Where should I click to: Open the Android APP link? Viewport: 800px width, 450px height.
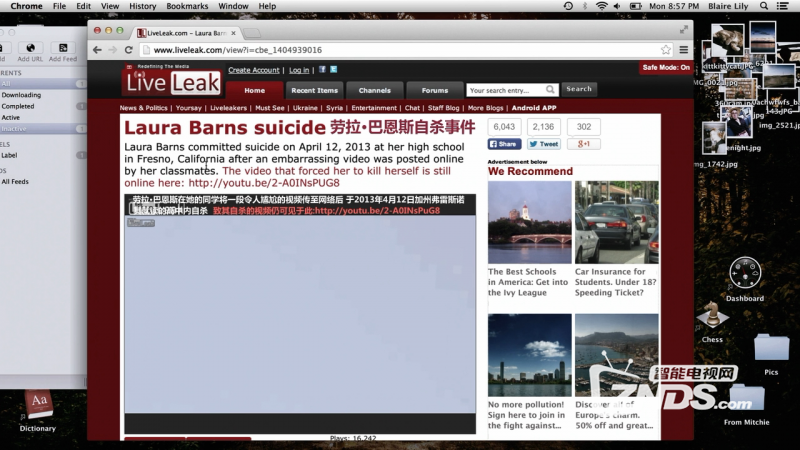pos(534,108)
